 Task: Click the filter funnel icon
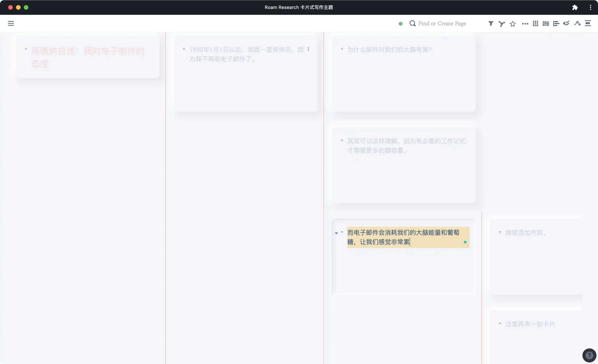pyautogui.click(x=491, y=24)
